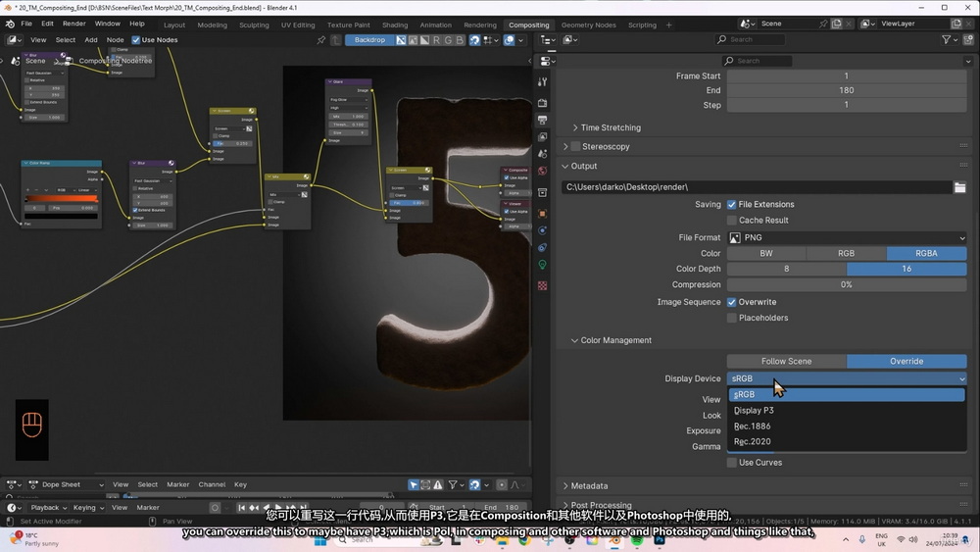The width and height of the screenshot is (980, 552).
Task: Set color mode to RGB
Action: coord(847,253)
